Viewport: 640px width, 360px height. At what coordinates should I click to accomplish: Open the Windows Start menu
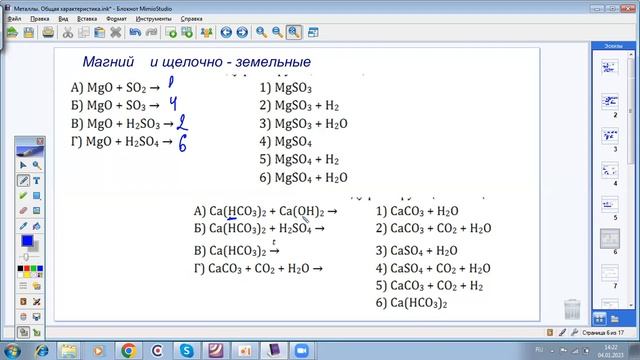[11, 351]
